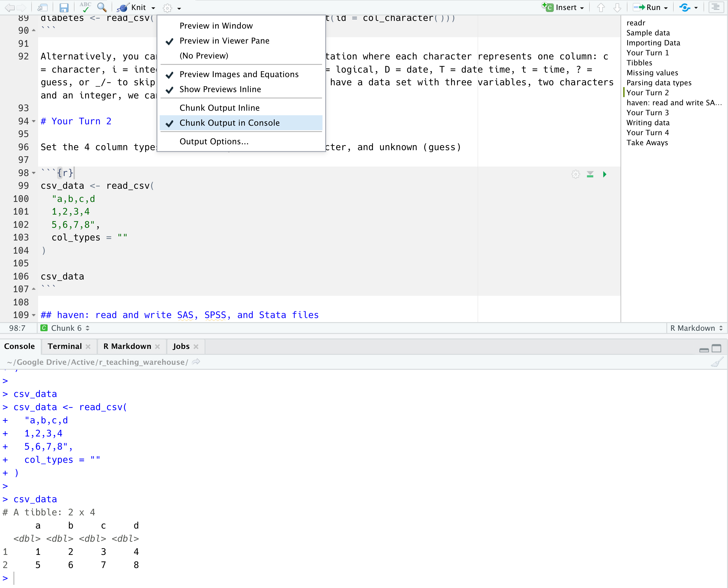
Task: Go forward with the source navigation arrow
Action: click(x=22, y=7)
